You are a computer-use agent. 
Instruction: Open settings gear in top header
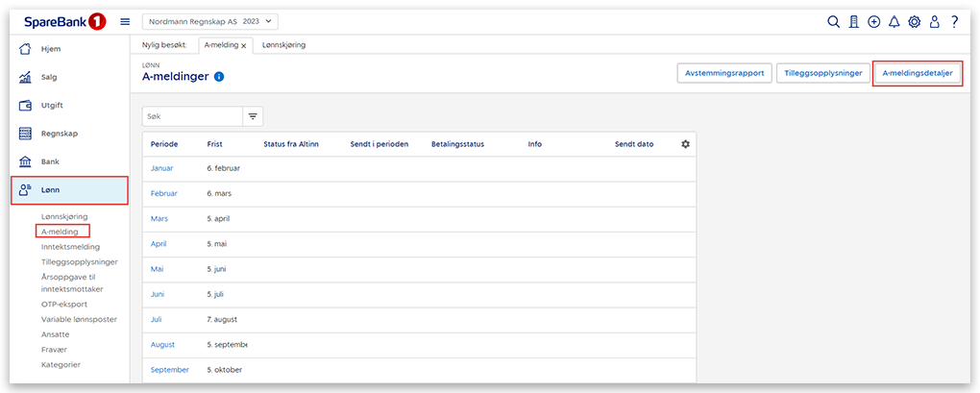click(x=914, y=22)
